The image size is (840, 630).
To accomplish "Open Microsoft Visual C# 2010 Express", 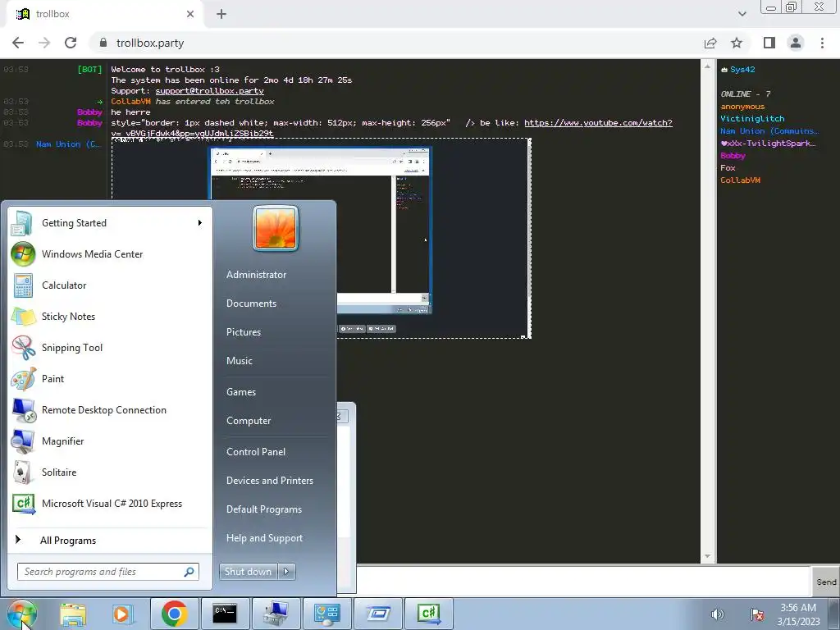I will pos(110,503).
